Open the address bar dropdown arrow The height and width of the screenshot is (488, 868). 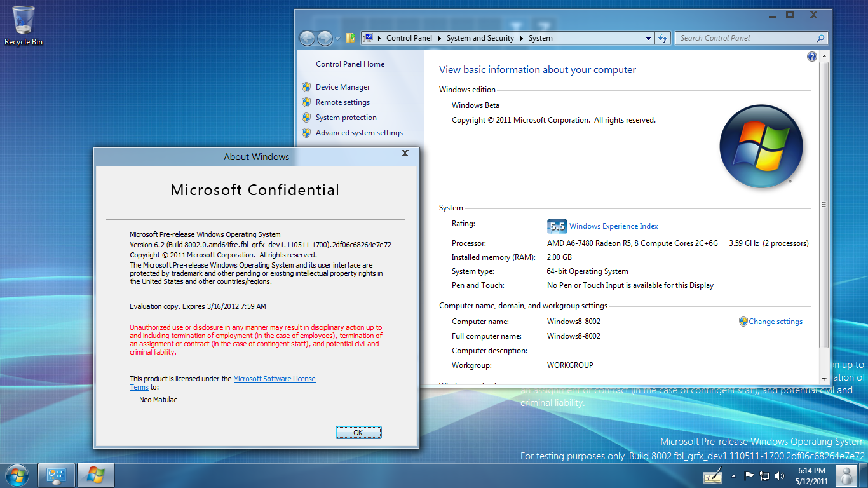coord(649,38)
